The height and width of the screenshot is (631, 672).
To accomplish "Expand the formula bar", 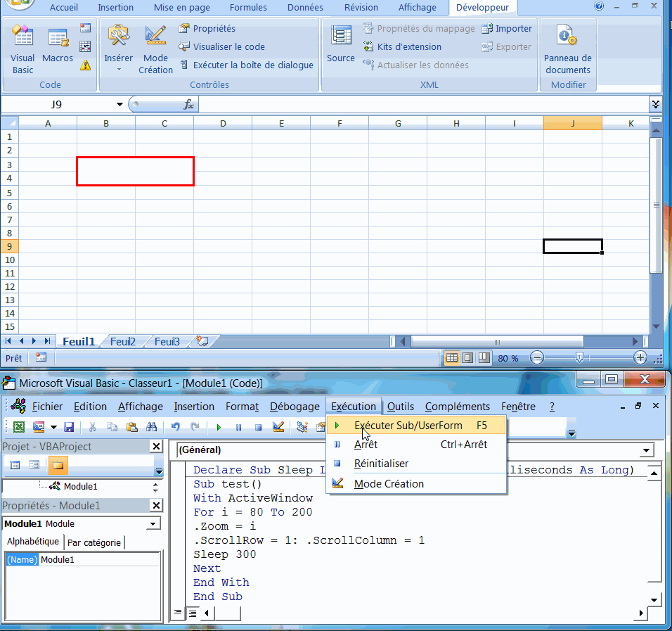I will [655, 104].
